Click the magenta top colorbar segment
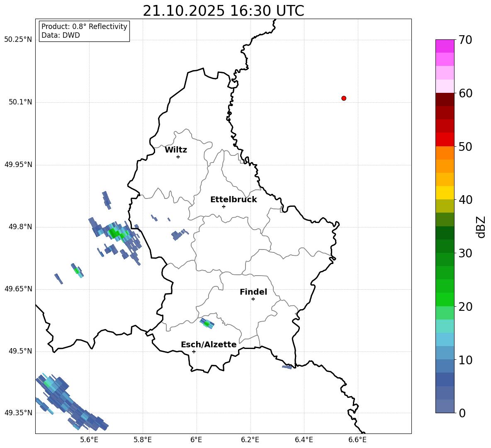491x448 pixels. 445,46
